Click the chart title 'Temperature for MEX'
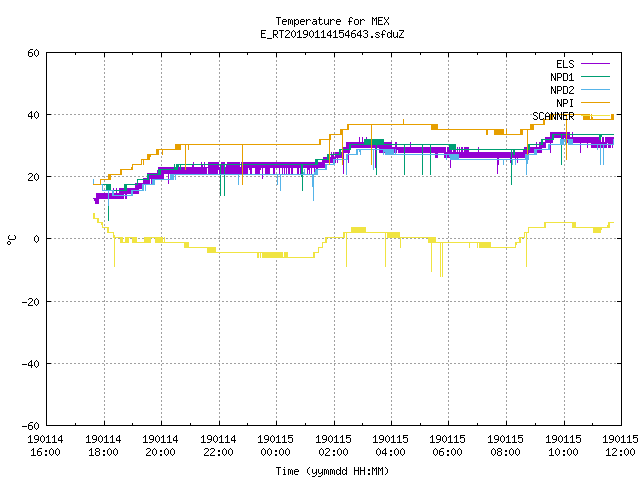Viewport: 640px width, 480px height. point(332,21)
